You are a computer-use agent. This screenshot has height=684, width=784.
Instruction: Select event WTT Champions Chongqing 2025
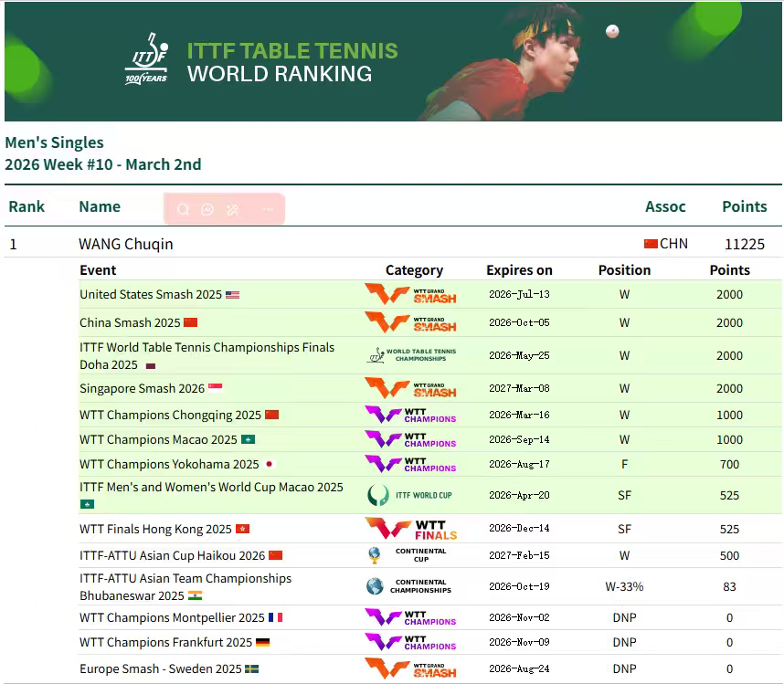click(171, 415)
